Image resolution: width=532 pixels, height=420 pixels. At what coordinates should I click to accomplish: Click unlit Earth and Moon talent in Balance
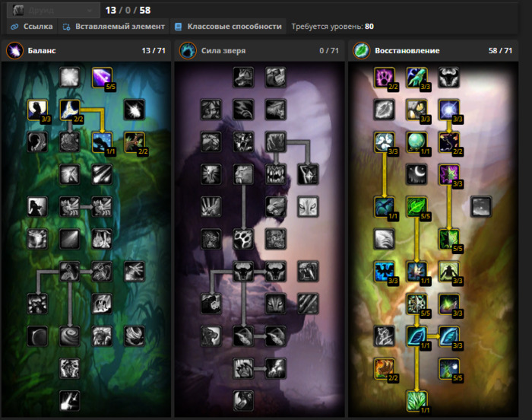pos(70,368)
